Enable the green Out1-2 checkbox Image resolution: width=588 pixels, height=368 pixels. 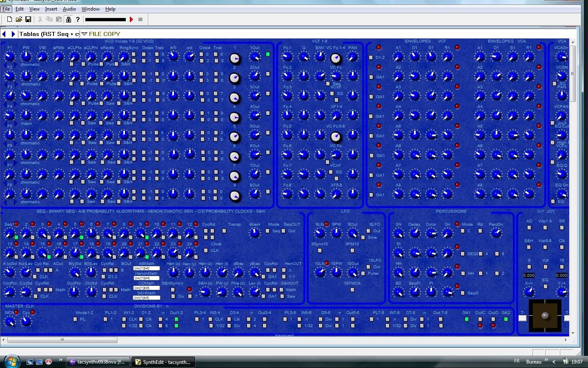[176, 319]
